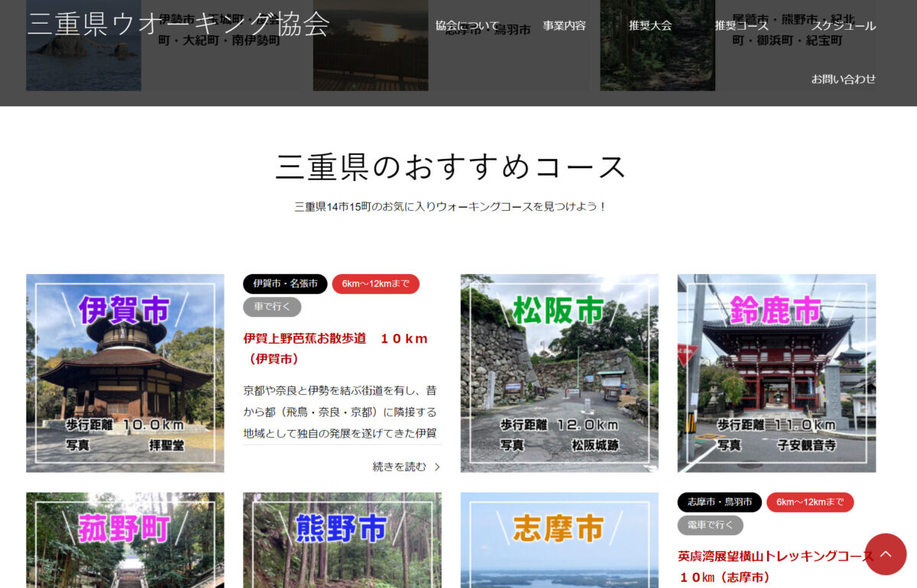
Task: Filter by the 伊賀市・名張市 tag
Action: 285,284
